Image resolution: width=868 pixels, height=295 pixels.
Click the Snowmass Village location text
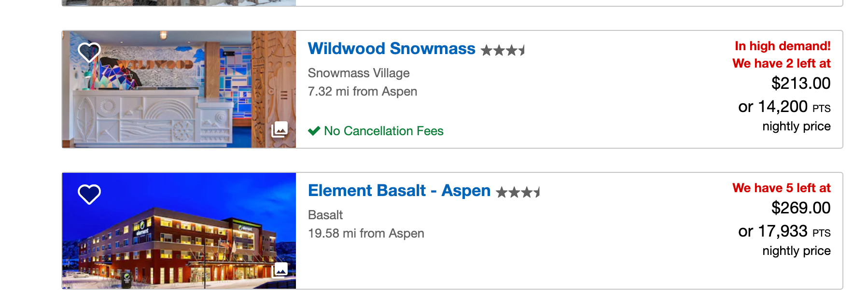pos(359,73)
